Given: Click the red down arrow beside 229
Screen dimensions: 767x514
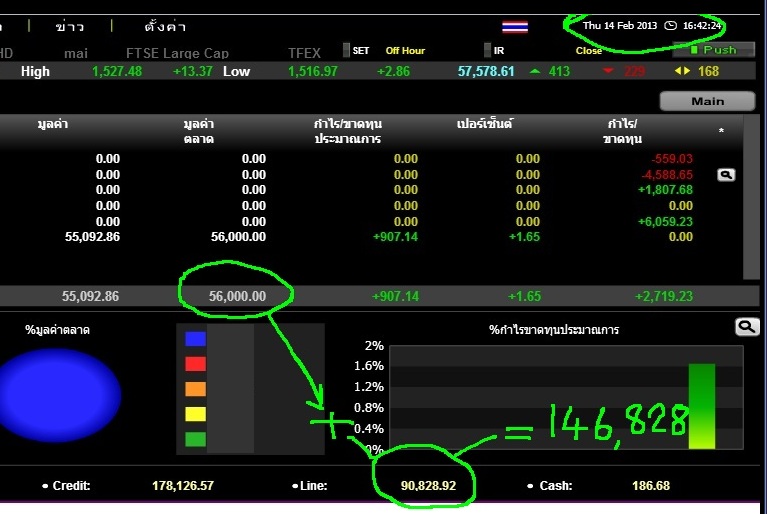Looking at the screenshot, I should 608,71.
